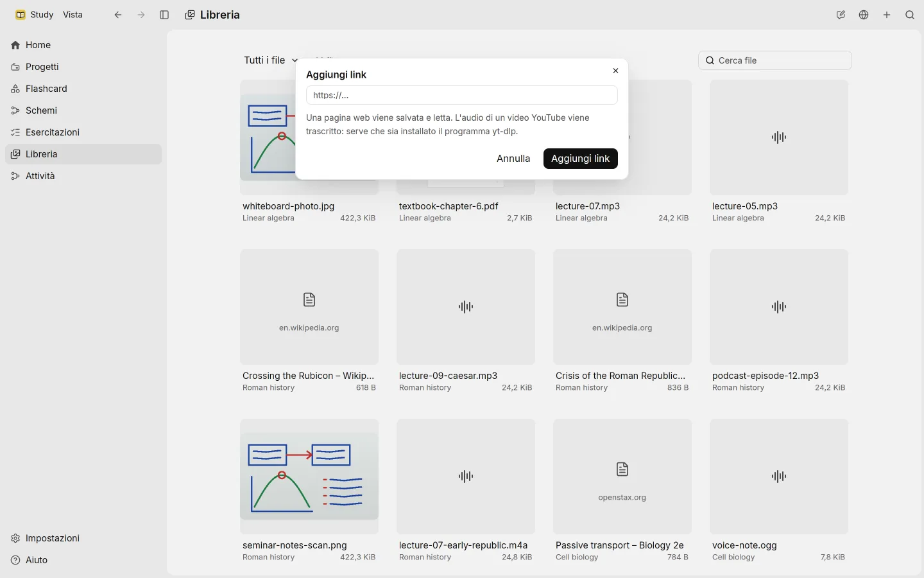Open Flashcard in the sidebar
Image resolution: width=924 pixels, height=578 pixels.
point(83,89)
